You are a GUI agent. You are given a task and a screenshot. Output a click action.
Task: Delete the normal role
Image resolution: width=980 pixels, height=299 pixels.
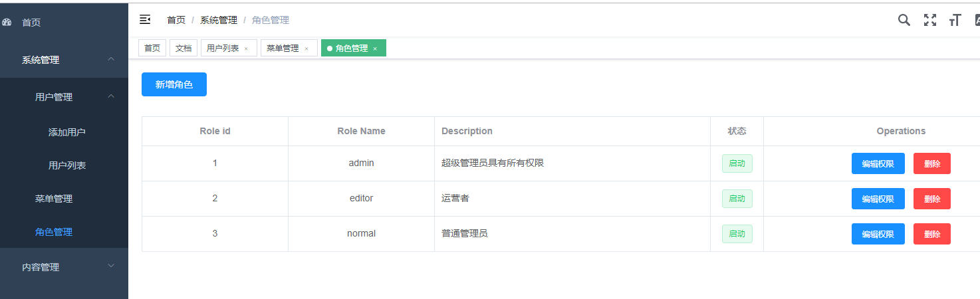point(932,234)
